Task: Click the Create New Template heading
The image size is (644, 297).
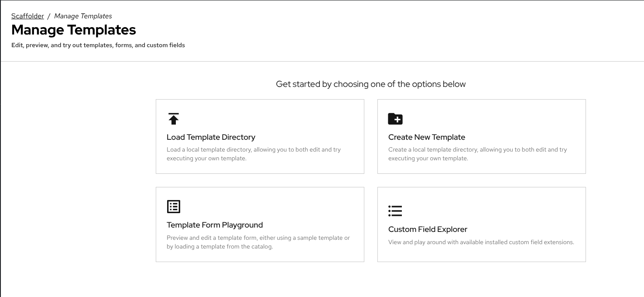Action: tap(427, 137)
